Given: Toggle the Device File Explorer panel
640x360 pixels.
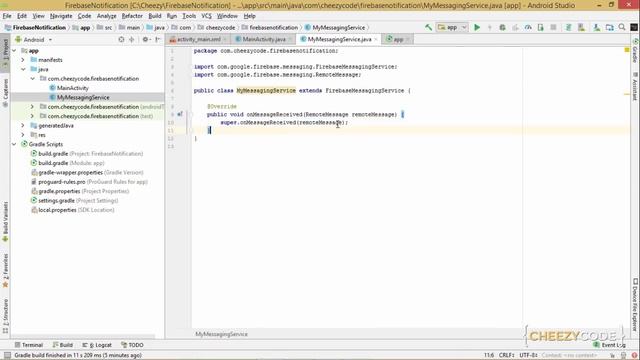Looking at the screenshot, I should (635, 305).
